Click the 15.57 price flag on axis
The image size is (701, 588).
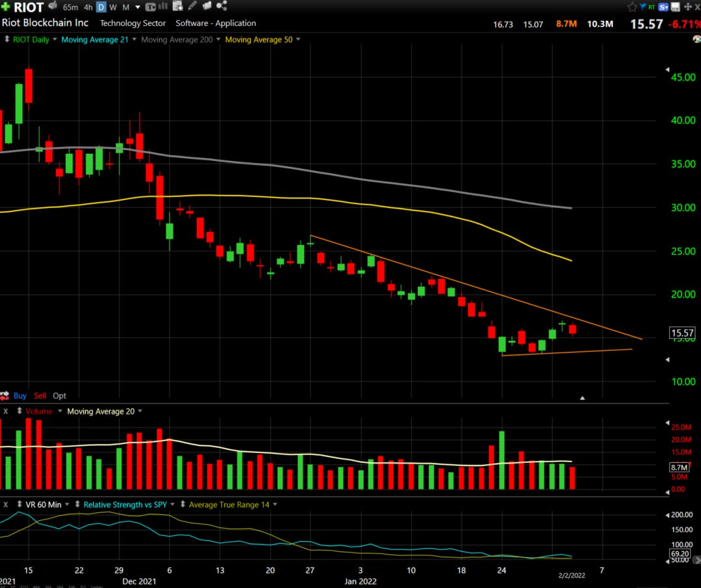tap(682, 333)
